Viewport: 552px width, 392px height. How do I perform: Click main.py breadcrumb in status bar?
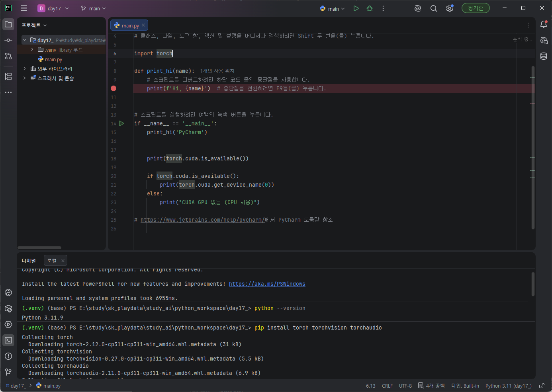(x=48, y=386)
